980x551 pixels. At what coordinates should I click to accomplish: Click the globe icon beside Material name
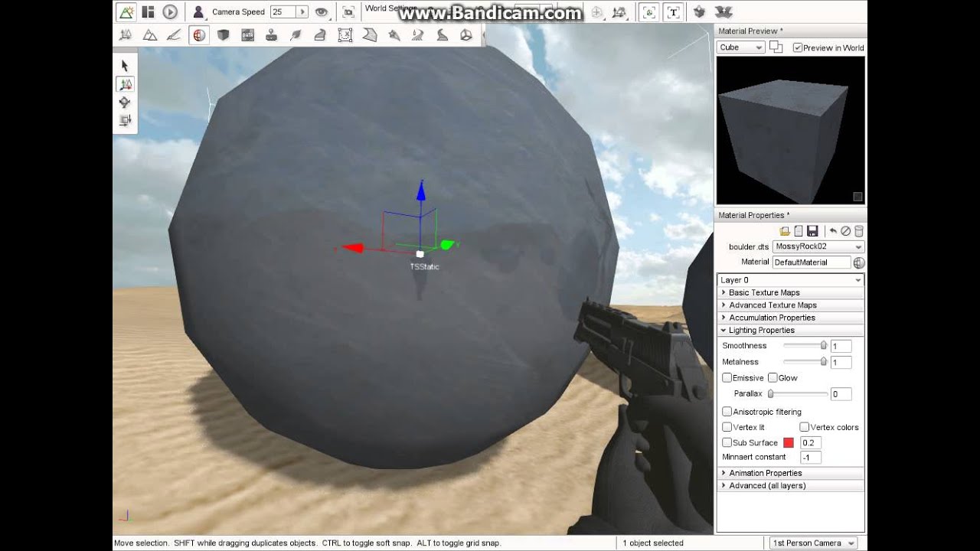859,262
